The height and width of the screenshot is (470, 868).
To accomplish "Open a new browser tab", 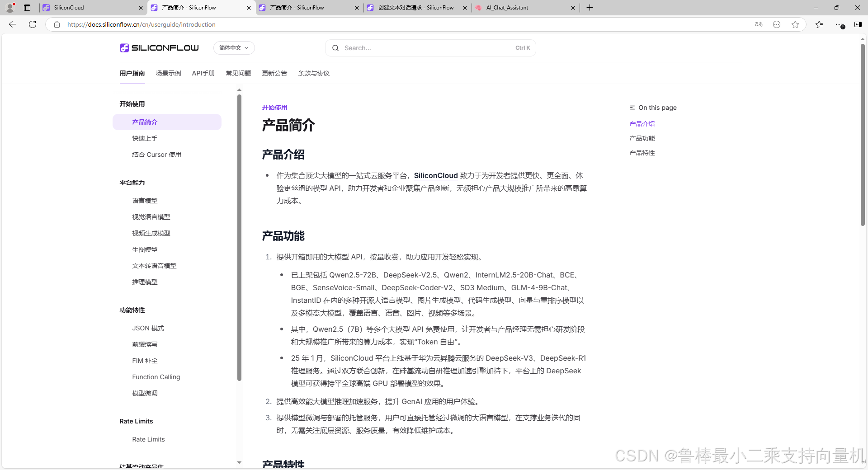I will pyautogui.click(x=590, y=8).
